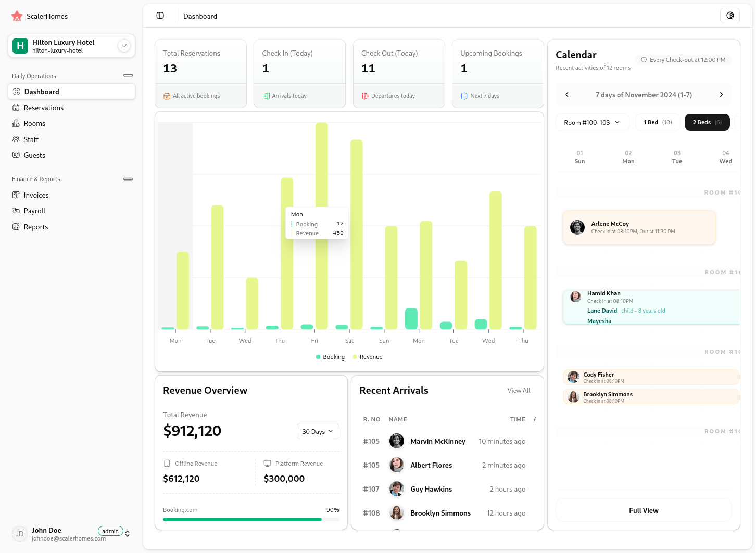
Task: Select the Payroll icon
Action: [x=16, y=211]
